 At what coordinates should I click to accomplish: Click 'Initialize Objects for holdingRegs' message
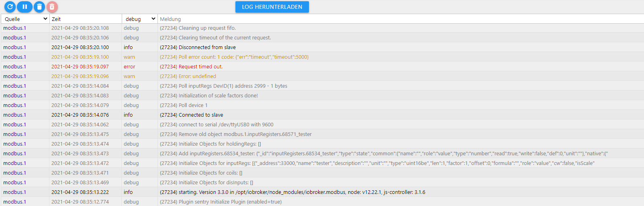pyautogui.click(x=211, y=144)
